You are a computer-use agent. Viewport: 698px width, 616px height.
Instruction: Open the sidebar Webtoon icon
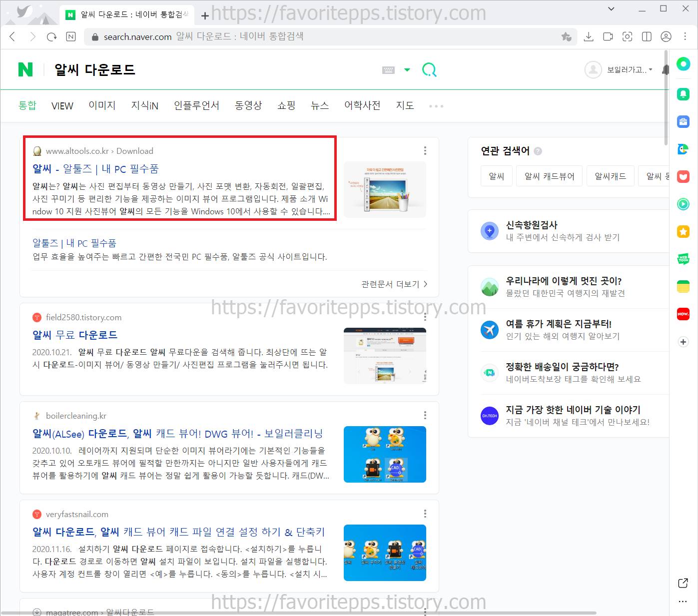tap(683, 259)
